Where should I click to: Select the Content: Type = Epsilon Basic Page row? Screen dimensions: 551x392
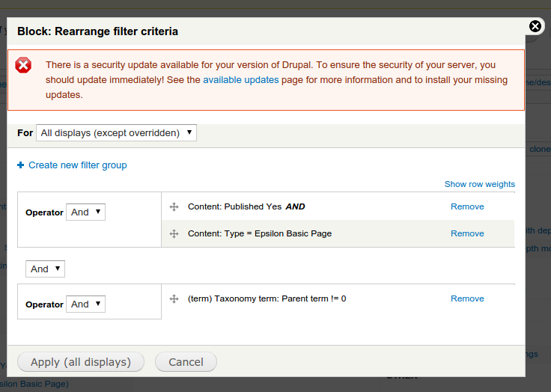338,233
